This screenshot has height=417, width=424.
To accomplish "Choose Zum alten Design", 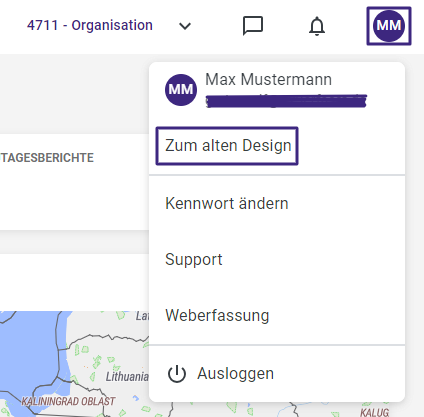I will point(227,146).
